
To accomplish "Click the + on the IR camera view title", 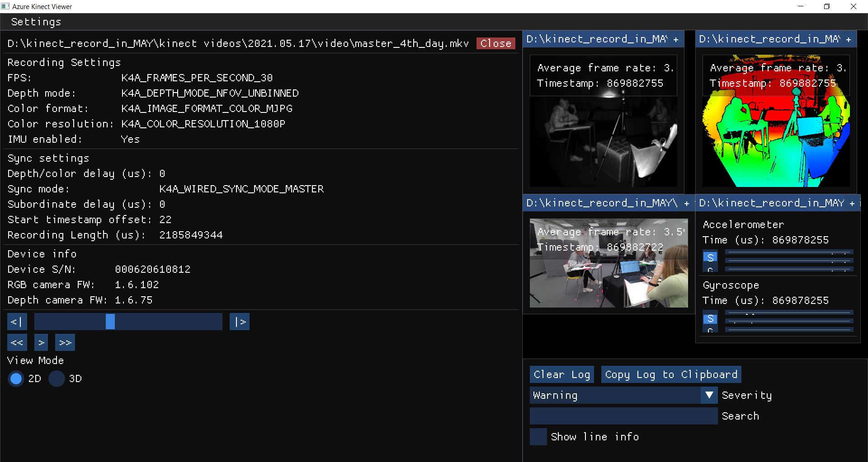I will pos(676,40).
